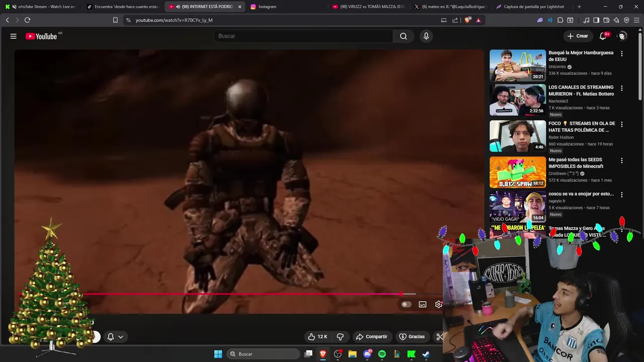Open a new browser tab
The width and height of the screenshot is (644, 362).
tap(579, 7)
